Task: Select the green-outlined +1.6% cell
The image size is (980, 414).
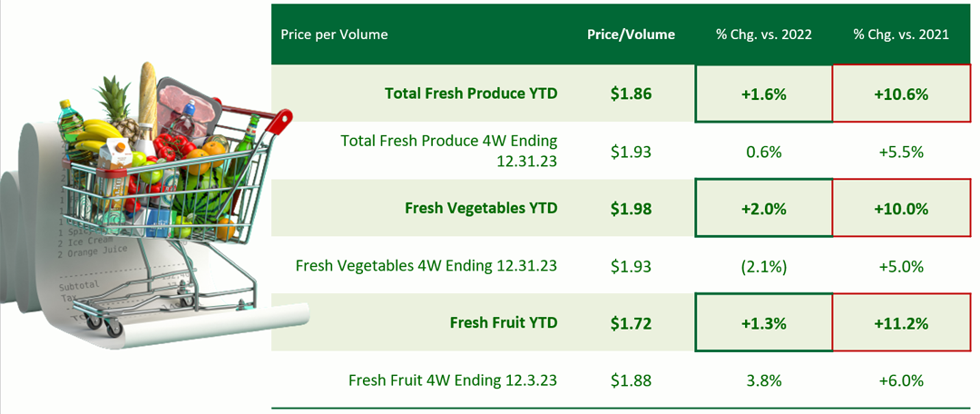Action: click(x=763, y=93)
